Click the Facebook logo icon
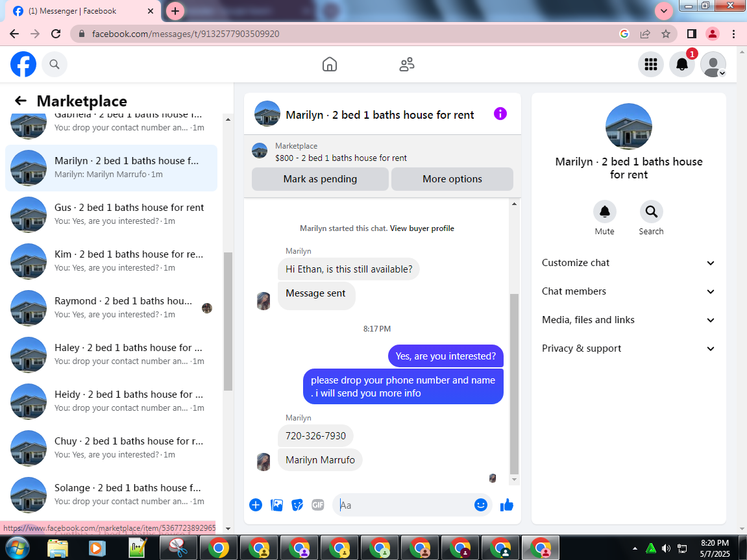The width and height of the screenshot is (747, 560). (x=23, y=64)
